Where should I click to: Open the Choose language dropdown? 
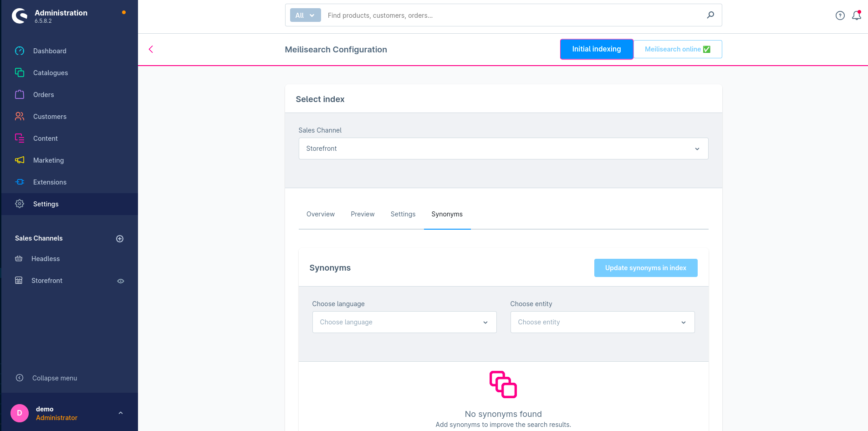tap(404, 322)
